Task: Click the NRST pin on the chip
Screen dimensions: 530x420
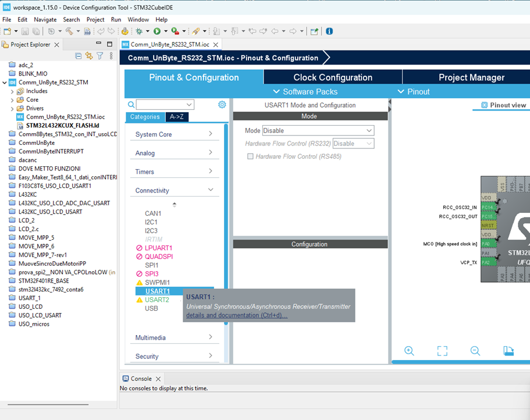Action: pyautogui.click(x=488, y=225)
